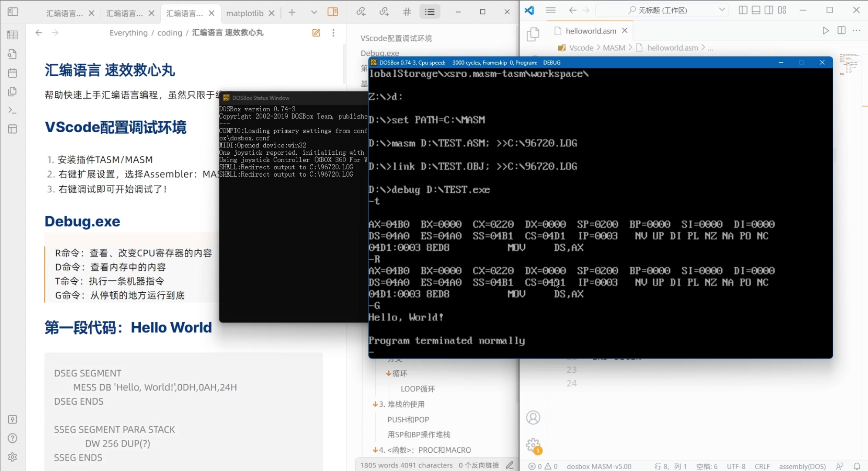
Task: Open command palette terminal icon
Action: pos(13,110)
